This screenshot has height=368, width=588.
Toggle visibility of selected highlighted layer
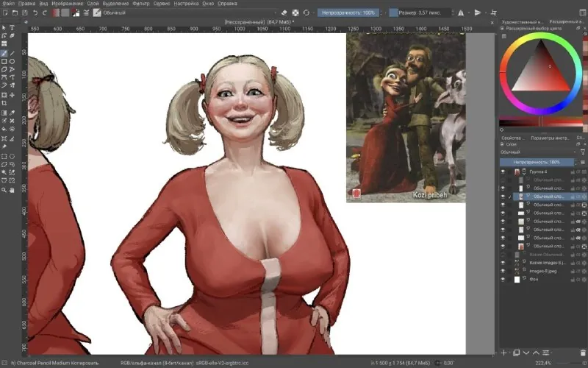[x=503, y=197]
